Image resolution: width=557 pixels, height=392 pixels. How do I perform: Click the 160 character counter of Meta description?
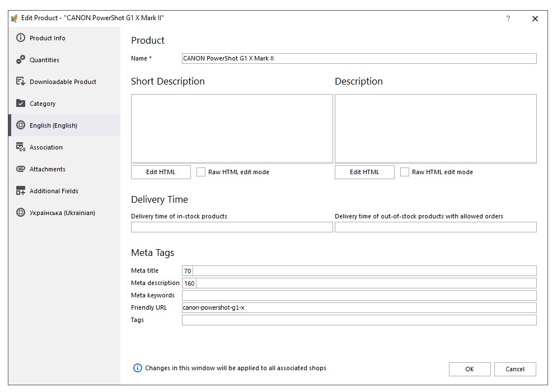coord(189,283)
